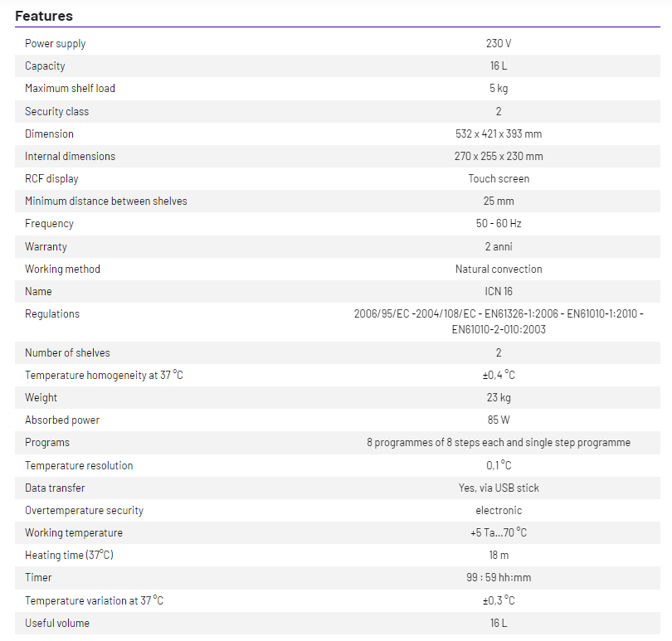Select the Internal dimensions label
The width and height of the screenshot is (672, 641).
coord(70,156)
